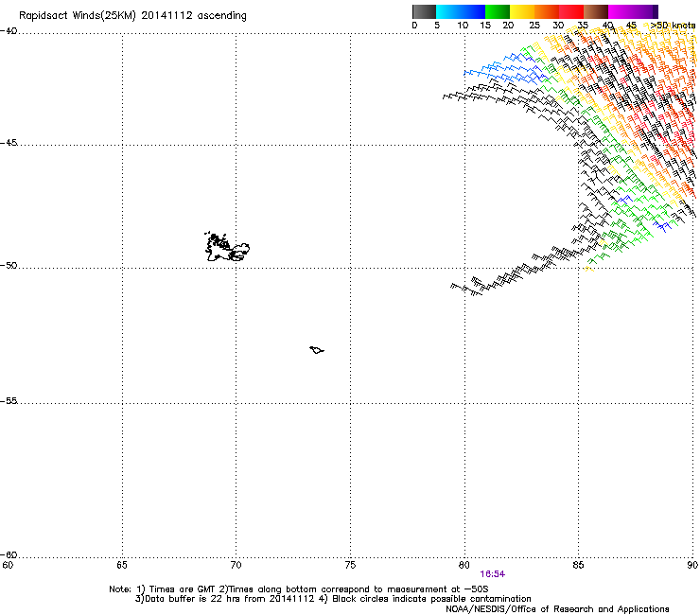The image size is (700, 615).
Task: Click the orange 25-30 knots legend color
Action: click(x=547, y=11)
